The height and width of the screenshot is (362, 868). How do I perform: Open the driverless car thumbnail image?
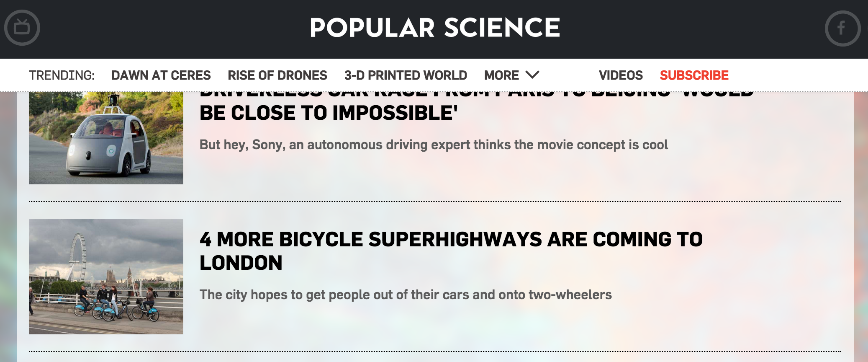pyautogui.click(x=106, y=138)
